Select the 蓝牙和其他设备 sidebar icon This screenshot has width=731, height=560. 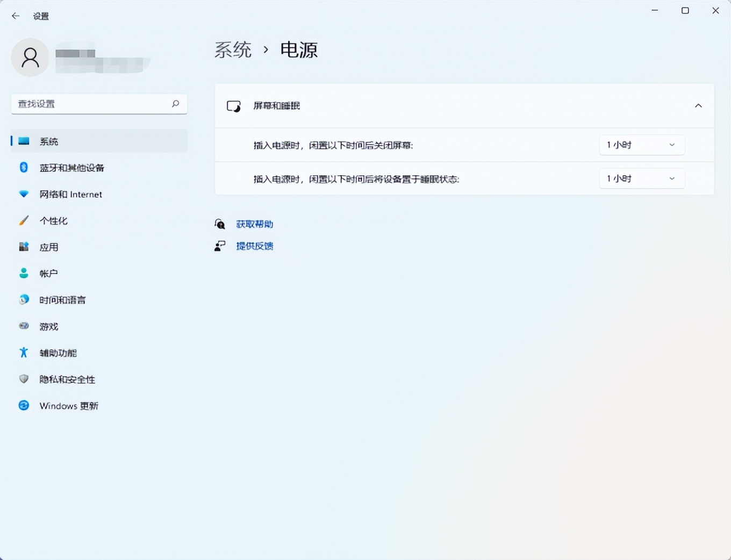(x=24, y=168)
